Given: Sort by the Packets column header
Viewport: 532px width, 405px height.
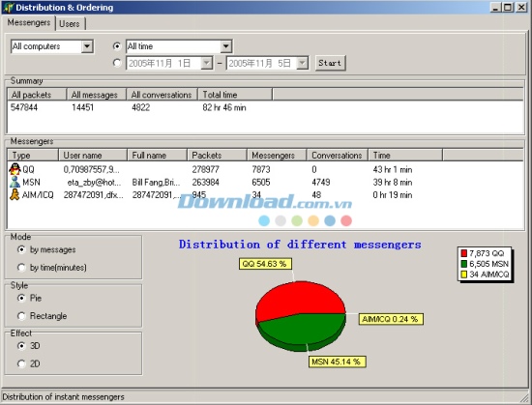Looking at the screenshot, I should click(217, 155).
